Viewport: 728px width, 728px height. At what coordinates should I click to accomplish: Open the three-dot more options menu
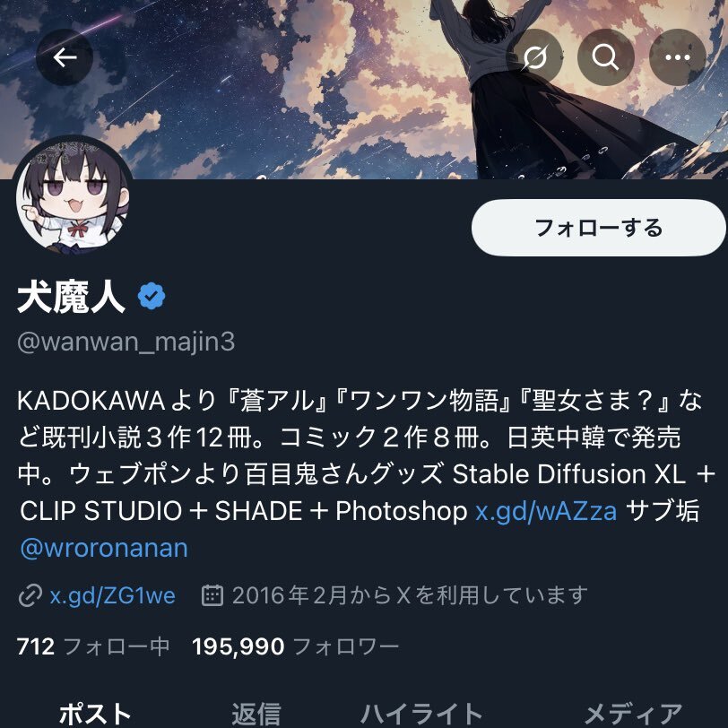[678, 57]
